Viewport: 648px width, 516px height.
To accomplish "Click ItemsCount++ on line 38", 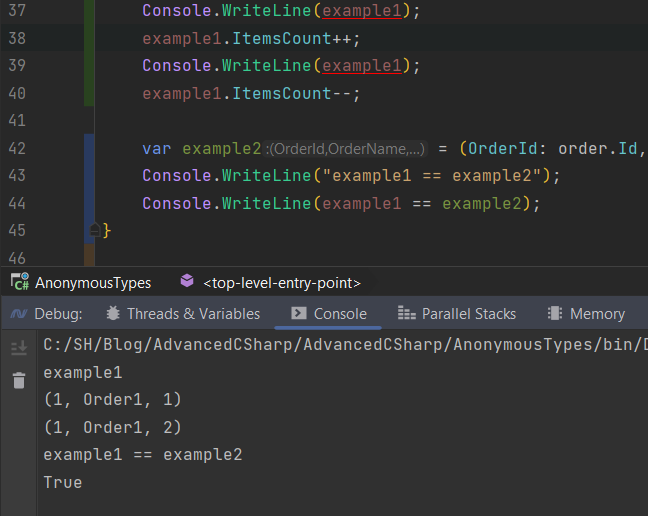I will (291, 38).
